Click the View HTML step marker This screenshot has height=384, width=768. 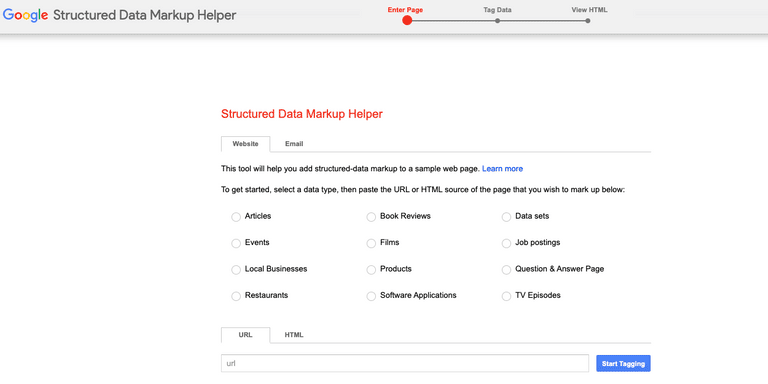tap(587, 21)
